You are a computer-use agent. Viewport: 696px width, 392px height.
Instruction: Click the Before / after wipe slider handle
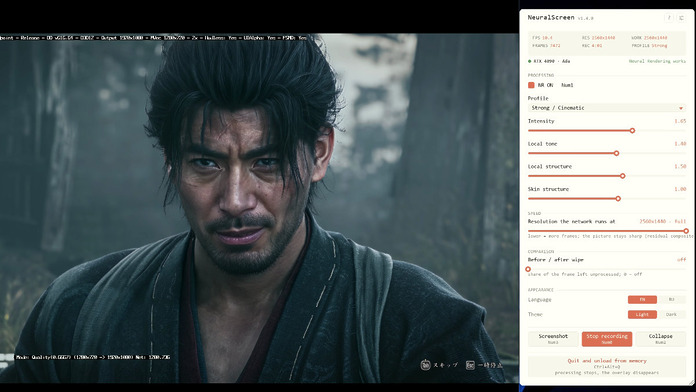(x=528, y=269)
